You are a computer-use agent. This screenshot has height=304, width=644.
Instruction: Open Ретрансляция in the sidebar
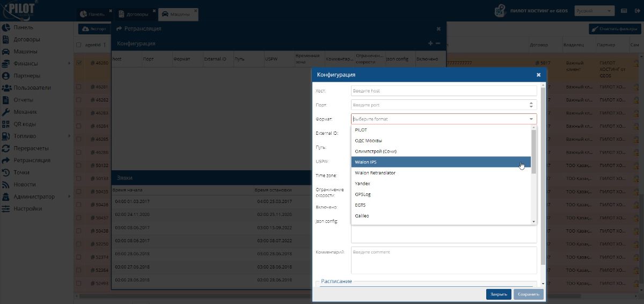click(32, 160)
